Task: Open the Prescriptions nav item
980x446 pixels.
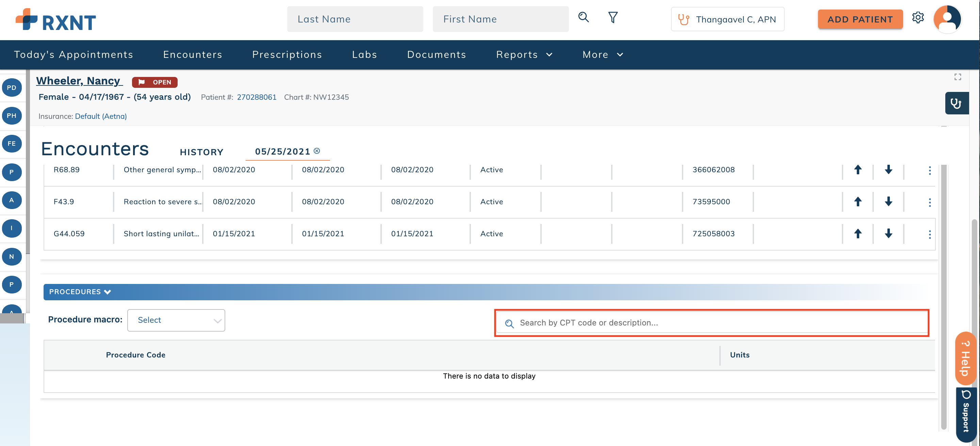Action: coord(287,55)
